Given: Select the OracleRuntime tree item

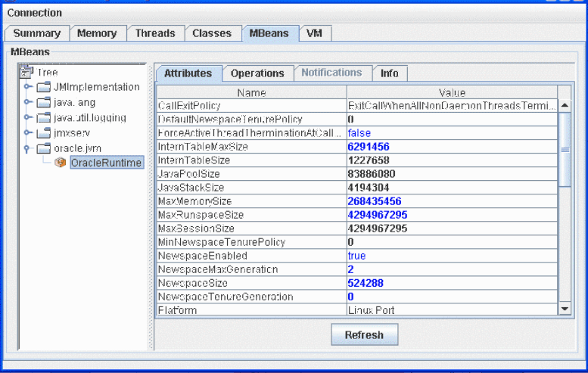Looking at the screenshot, I should point(107,163).
